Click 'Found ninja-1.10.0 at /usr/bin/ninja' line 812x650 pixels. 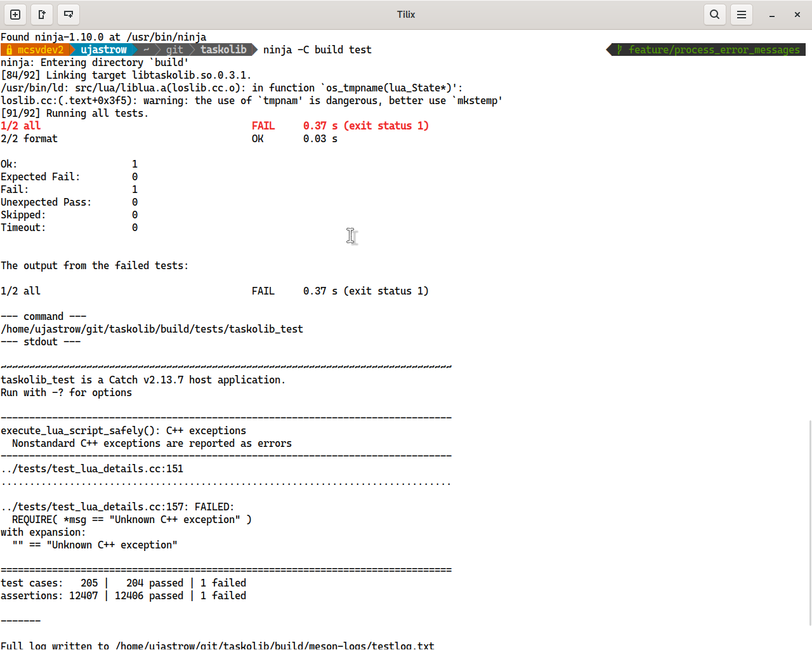(x=103, y=37)
